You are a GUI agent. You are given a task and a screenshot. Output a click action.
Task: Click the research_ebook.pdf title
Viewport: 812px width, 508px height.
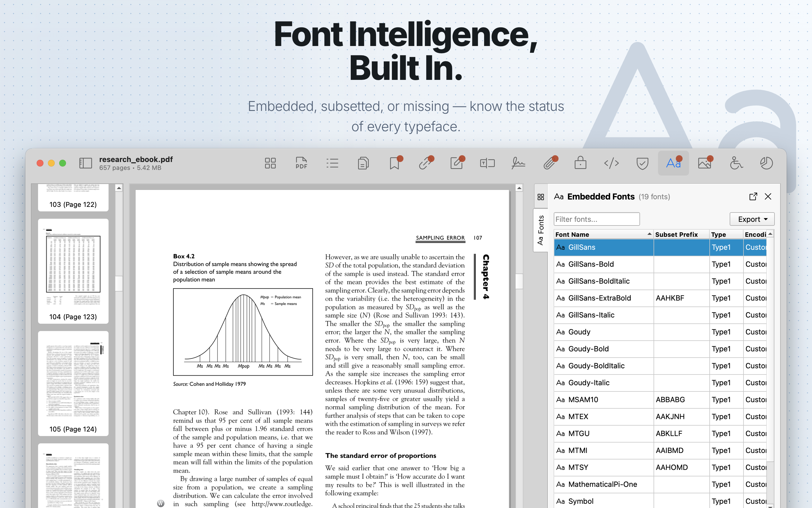coord(136,159)
